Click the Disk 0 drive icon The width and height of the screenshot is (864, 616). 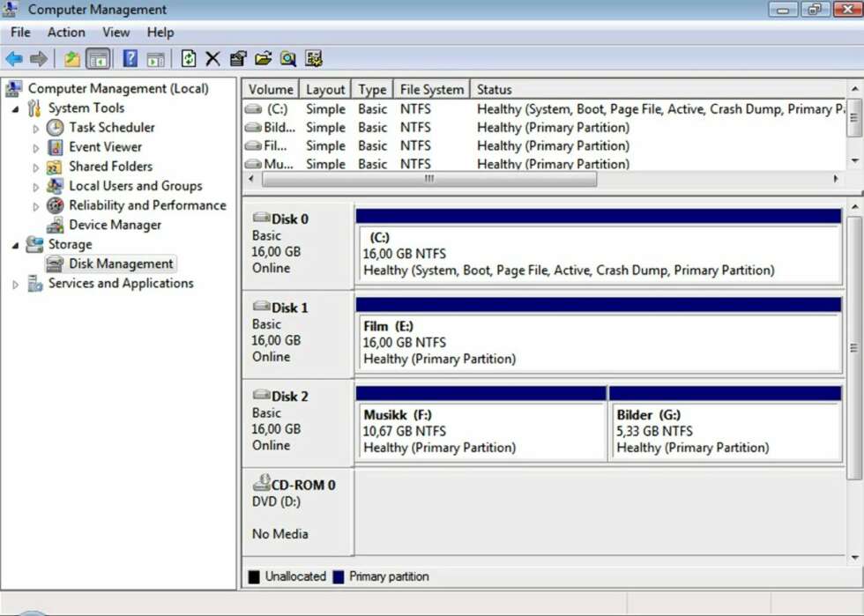point(261,217)
